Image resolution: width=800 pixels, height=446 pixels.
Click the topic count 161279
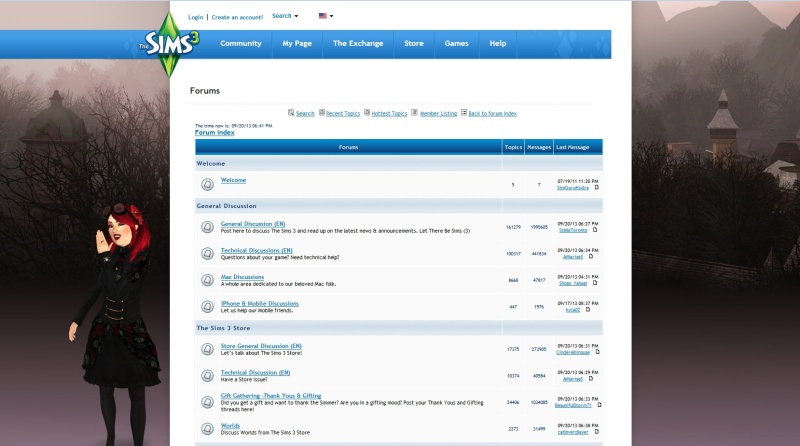click(x=513, y=227)
